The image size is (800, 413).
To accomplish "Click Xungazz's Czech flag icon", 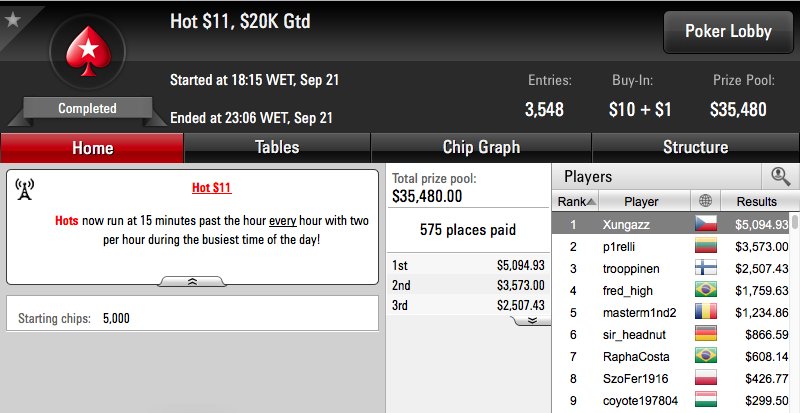I will coord(706,224).
